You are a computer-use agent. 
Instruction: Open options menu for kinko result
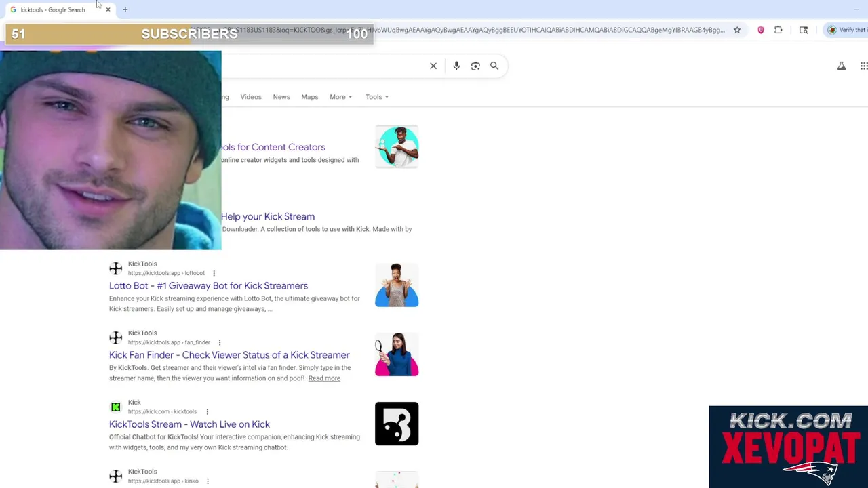tap(208, 481)
